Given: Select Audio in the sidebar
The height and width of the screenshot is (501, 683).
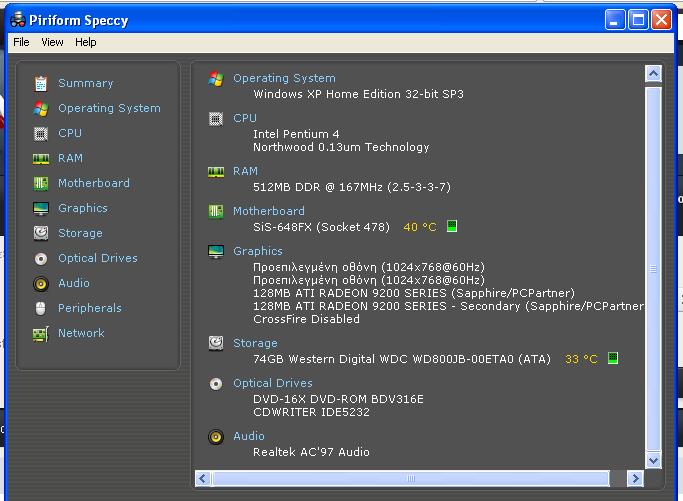Looking at the screenshot, I should pyautogui.click(x=74, y=283).
